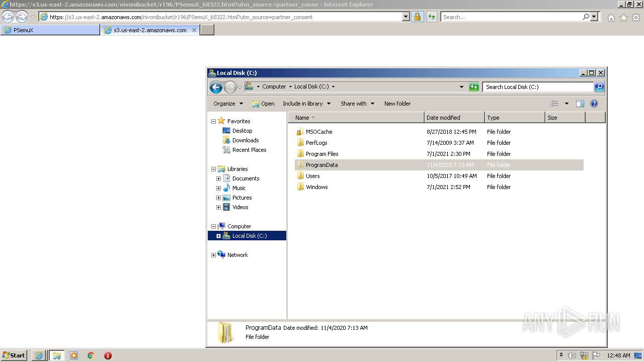Select the Pictures library icon
This screenshot has height=362, width=644.
[226, 198]
